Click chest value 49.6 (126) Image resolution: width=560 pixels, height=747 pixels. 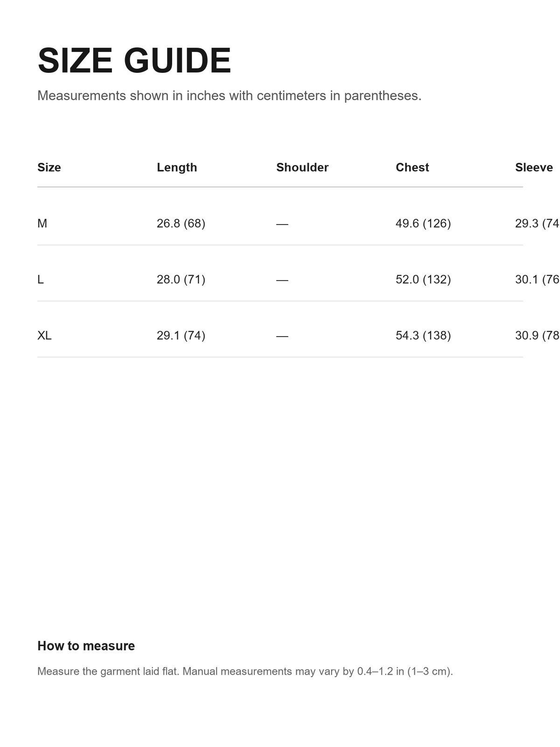(423, 224)
